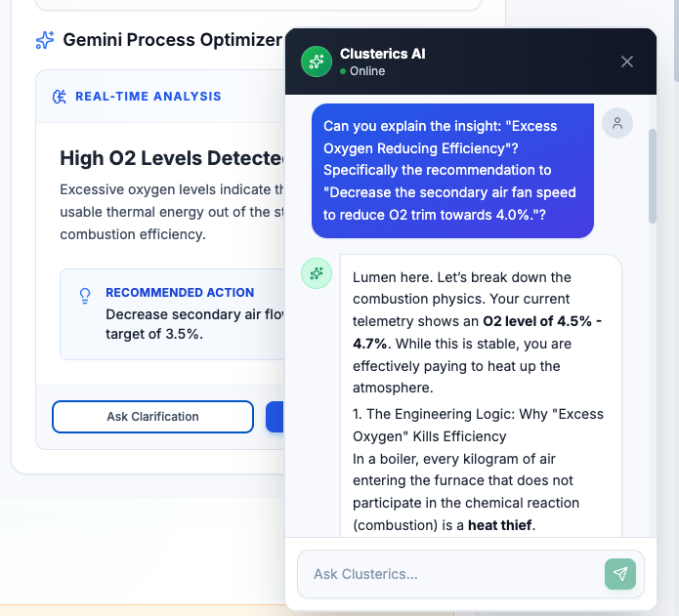Click the Clusterics AI green avatar in header
Screen dimensions: 679x616
click(x=317, y=62)
